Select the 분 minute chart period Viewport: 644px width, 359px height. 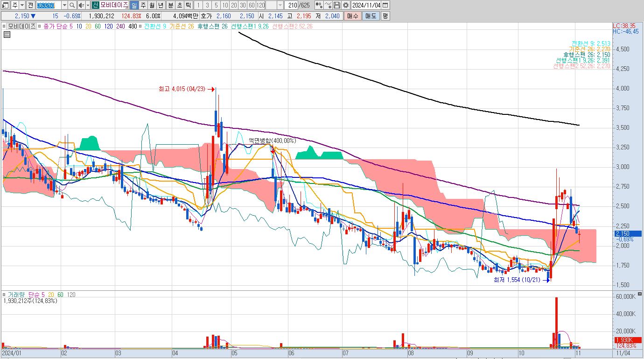170,6
